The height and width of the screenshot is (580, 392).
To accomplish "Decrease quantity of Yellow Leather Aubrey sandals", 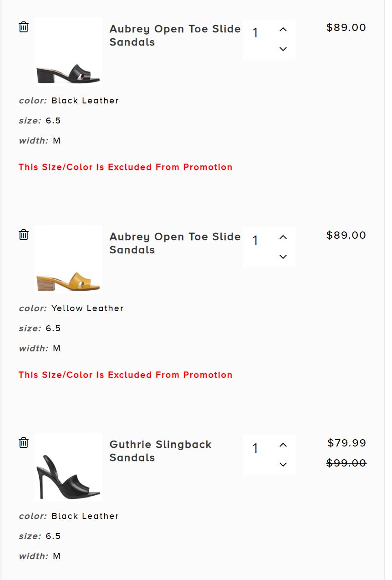I will [x=283, y=257].
